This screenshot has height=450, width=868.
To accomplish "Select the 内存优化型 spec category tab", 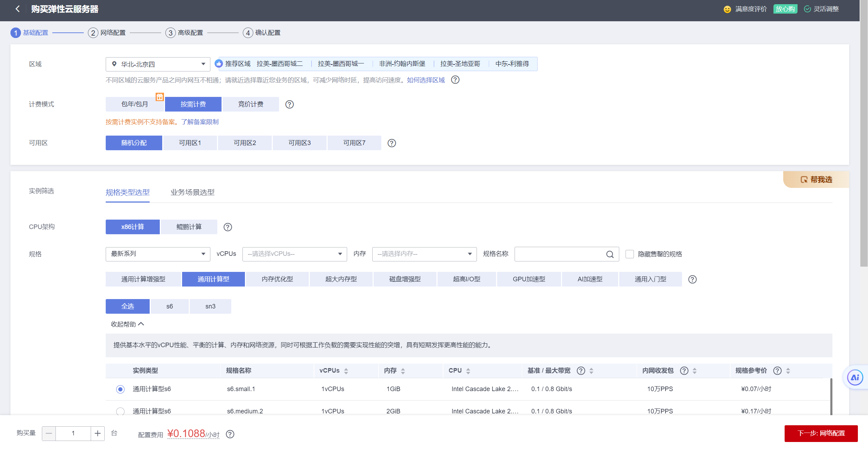I will [277, 279].
